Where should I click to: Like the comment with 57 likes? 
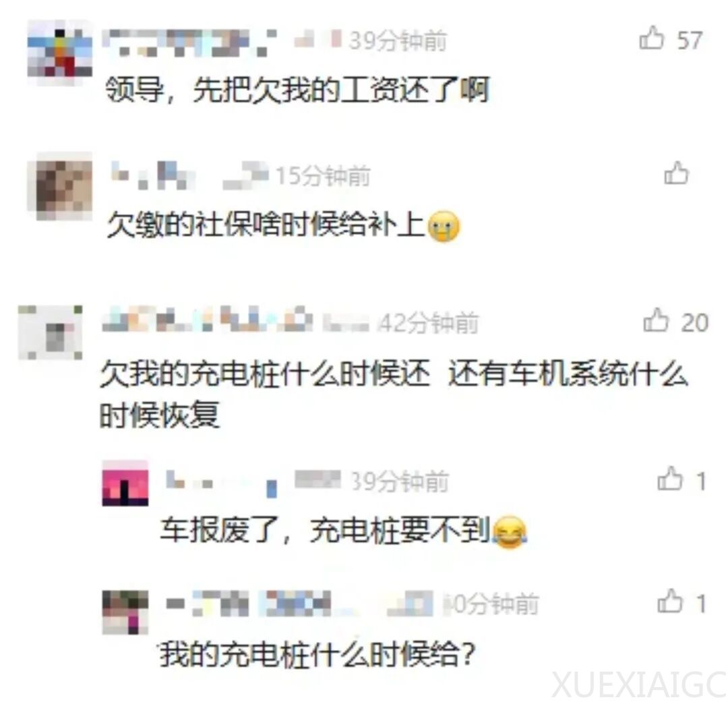652,38
